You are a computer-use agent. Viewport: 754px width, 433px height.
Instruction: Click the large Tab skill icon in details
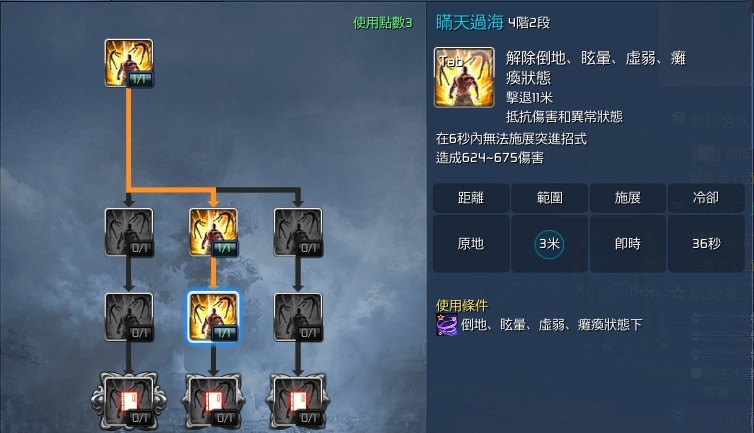[x=464, y=77]
